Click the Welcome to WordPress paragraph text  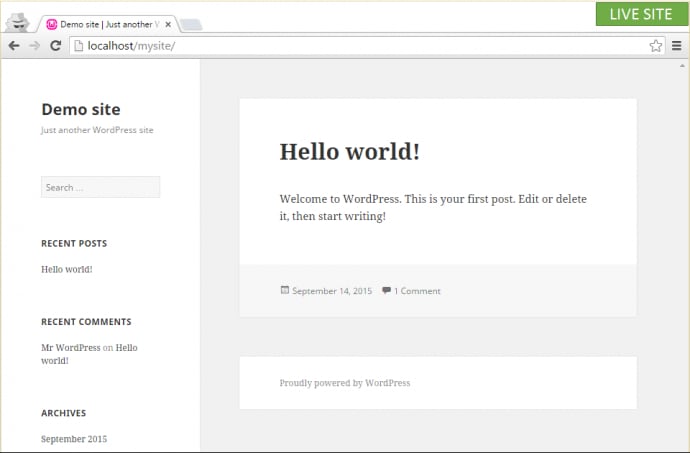tap(433, 207)
